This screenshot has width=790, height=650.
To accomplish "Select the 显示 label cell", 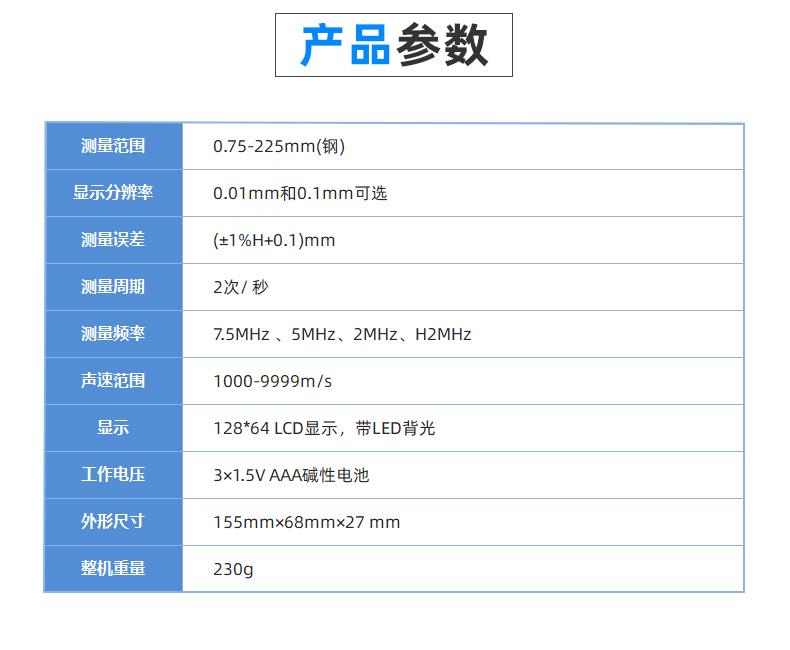I will tap(113, 428).
